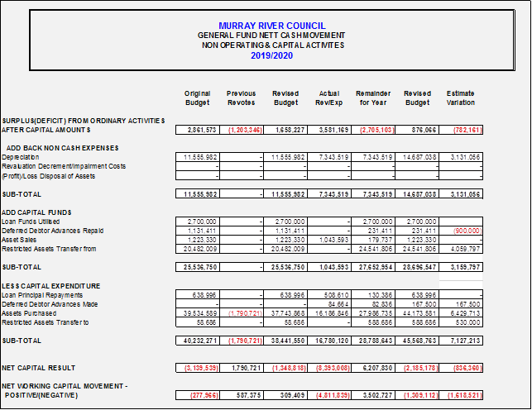The image size is (532, 410).
Task: Select the actual repayment 508,610
Action: pos(329,295)
